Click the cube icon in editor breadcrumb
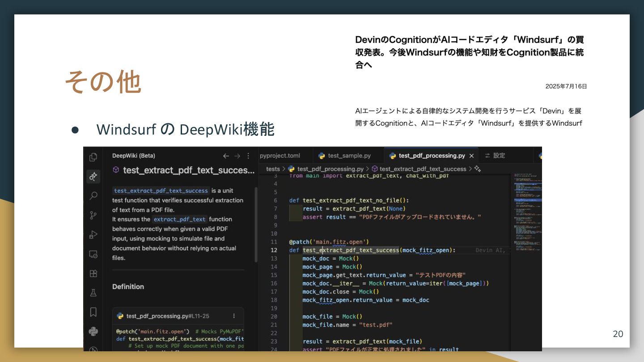This screenshot has width=644, height=362. point(374,169)
